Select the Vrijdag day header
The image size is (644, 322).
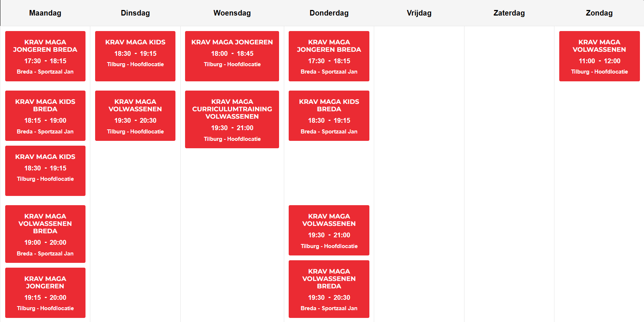coord(419,13)
